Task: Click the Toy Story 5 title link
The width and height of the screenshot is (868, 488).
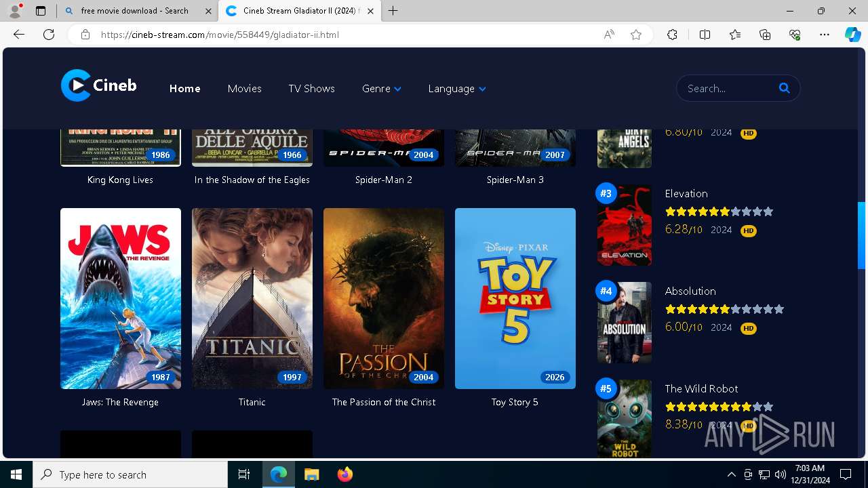Action: coord(515,402)
